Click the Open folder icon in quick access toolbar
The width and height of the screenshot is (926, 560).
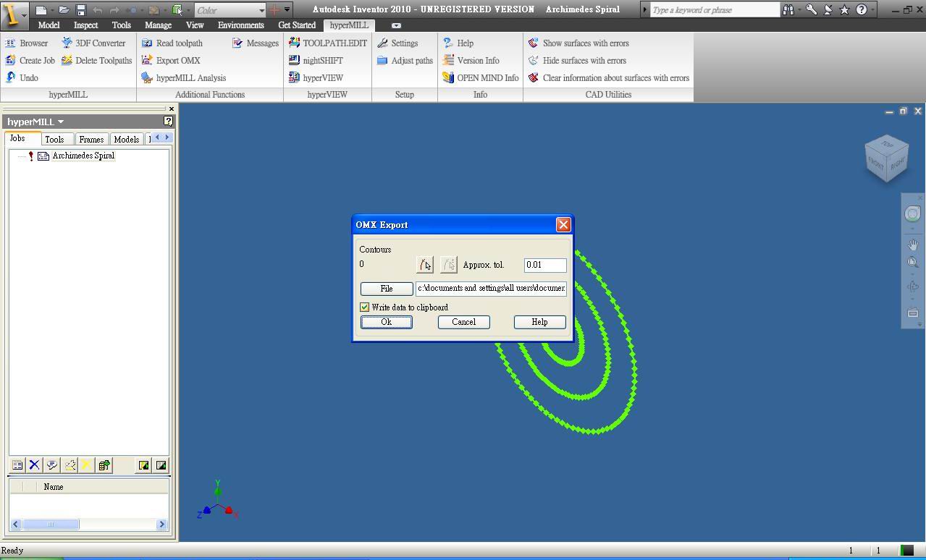(64, 10)
